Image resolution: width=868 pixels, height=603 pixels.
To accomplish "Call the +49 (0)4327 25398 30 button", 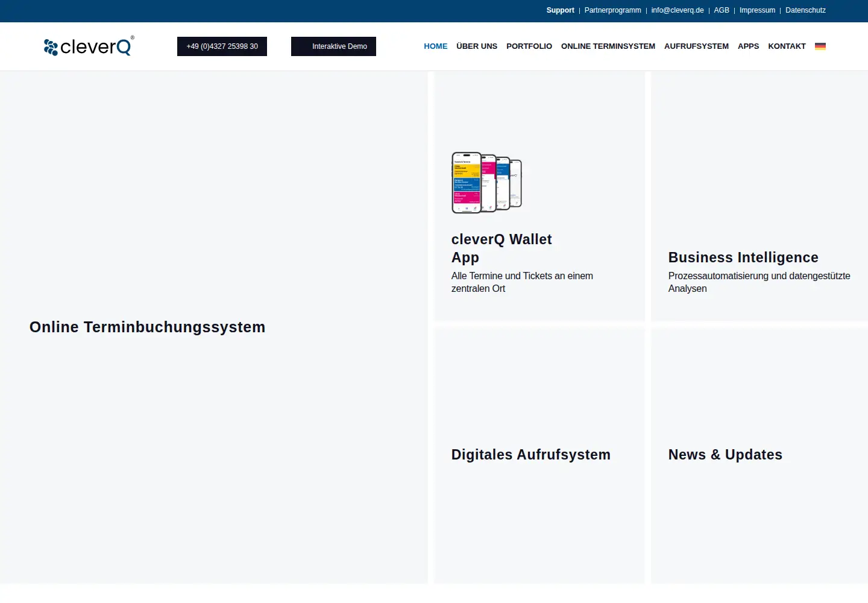I will (222, 46).
